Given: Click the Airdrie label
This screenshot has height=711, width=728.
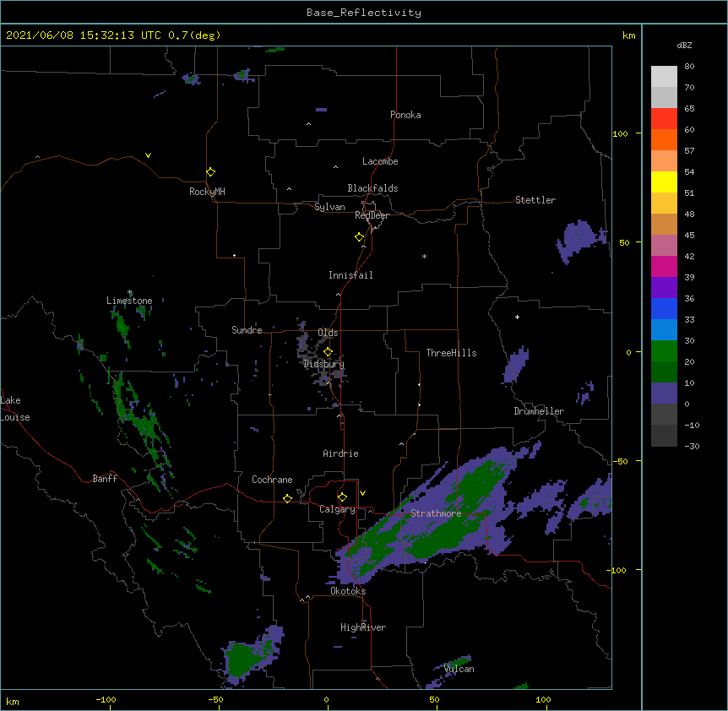Looking at the screenshot, I should coord(340,453).
